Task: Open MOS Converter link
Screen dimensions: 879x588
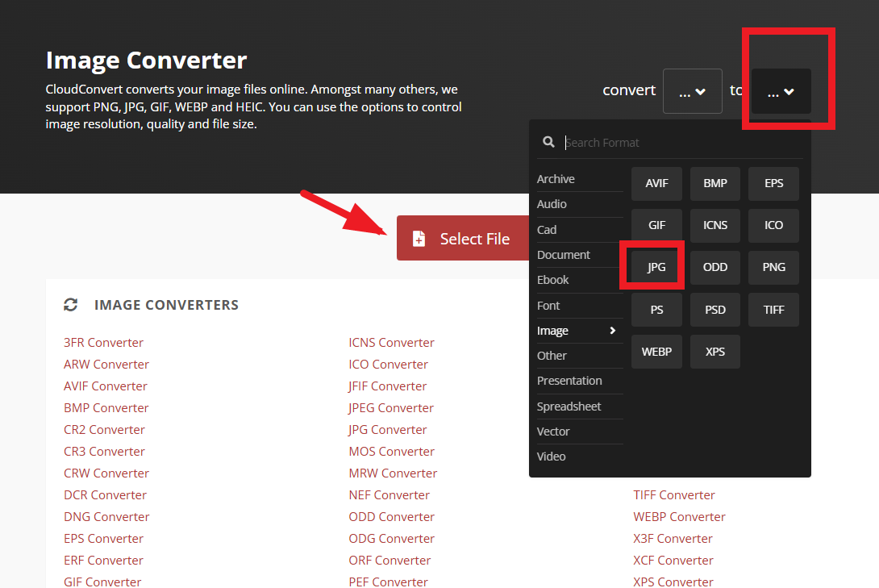Action: click(391, 452)
